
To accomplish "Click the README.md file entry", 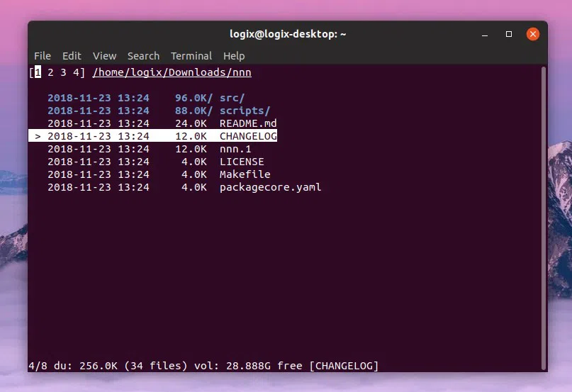I will point(247,123).
